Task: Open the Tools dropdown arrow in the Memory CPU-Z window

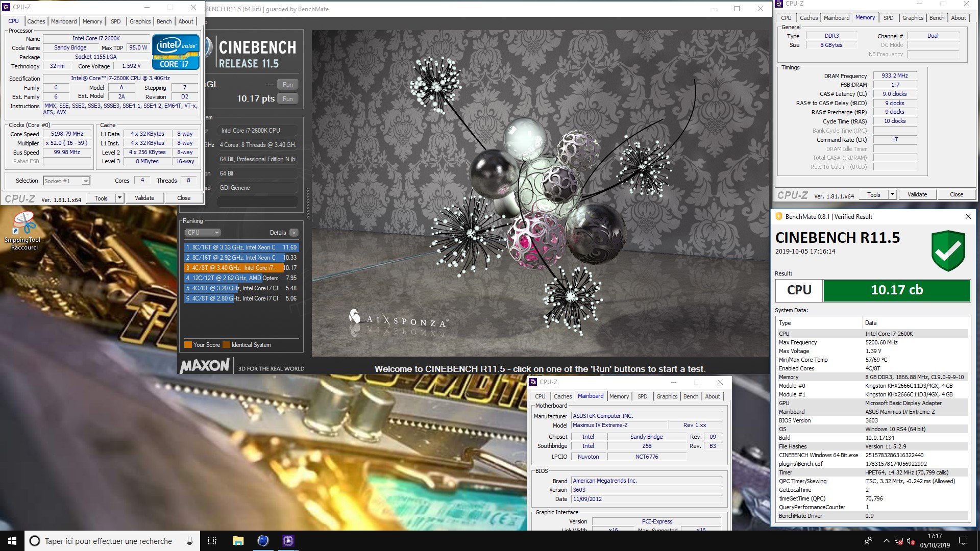Action: click(x=892, y=194)
